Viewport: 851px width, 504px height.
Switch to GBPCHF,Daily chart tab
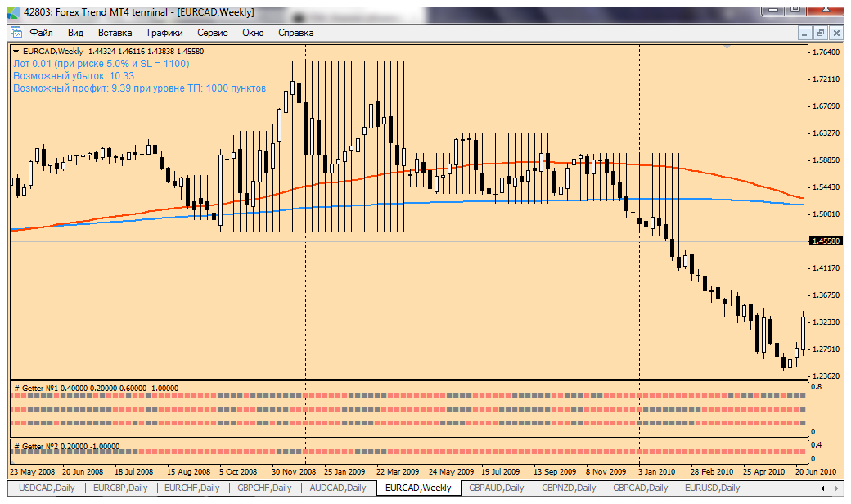(264, 488)
